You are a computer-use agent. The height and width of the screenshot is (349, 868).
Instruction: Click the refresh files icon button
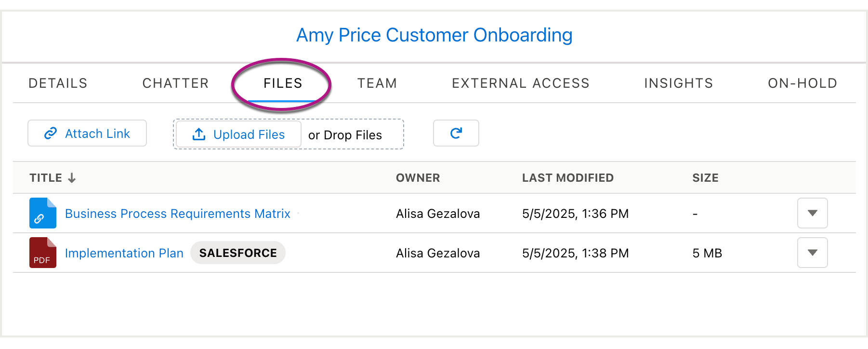456,133
